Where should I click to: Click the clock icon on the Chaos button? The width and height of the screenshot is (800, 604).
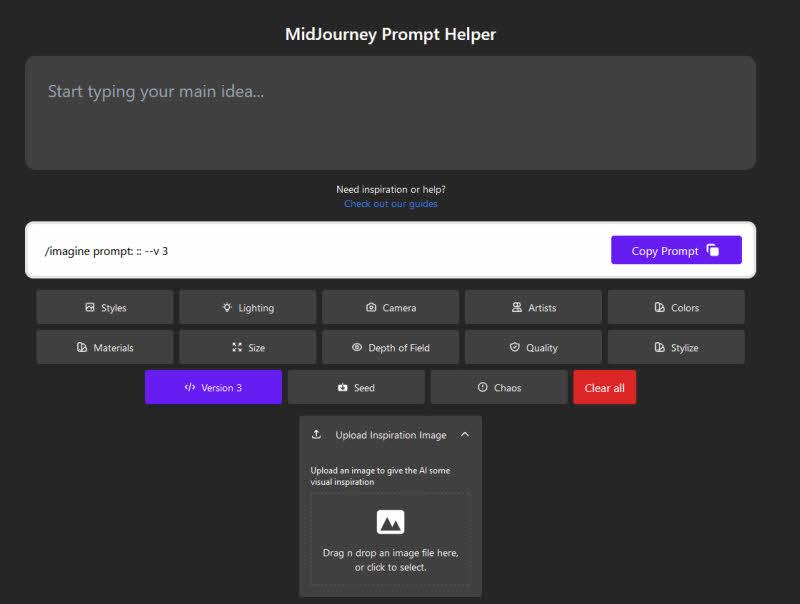pyautogui.click(x=483, y=387)
